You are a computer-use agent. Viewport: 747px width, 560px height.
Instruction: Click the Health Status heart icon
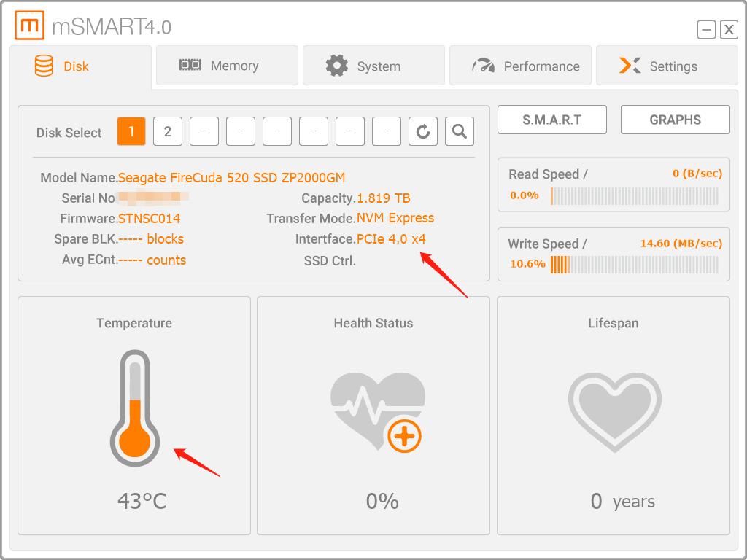[377, 412]
